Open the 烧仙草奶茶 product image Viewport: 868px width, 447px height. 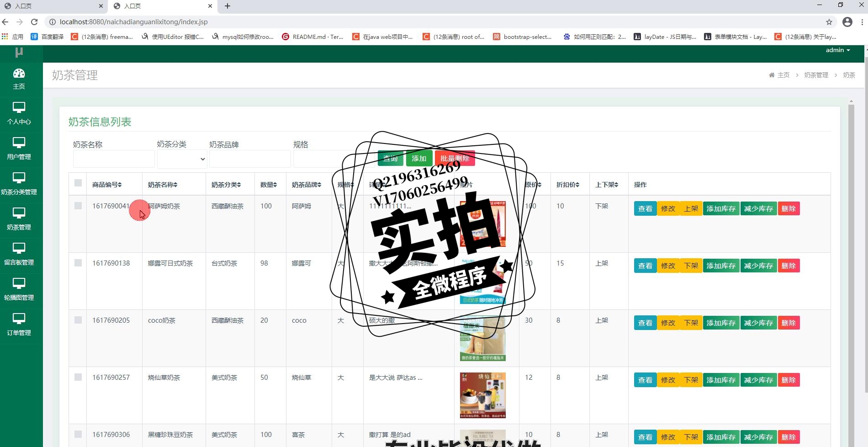coord(482,395)
